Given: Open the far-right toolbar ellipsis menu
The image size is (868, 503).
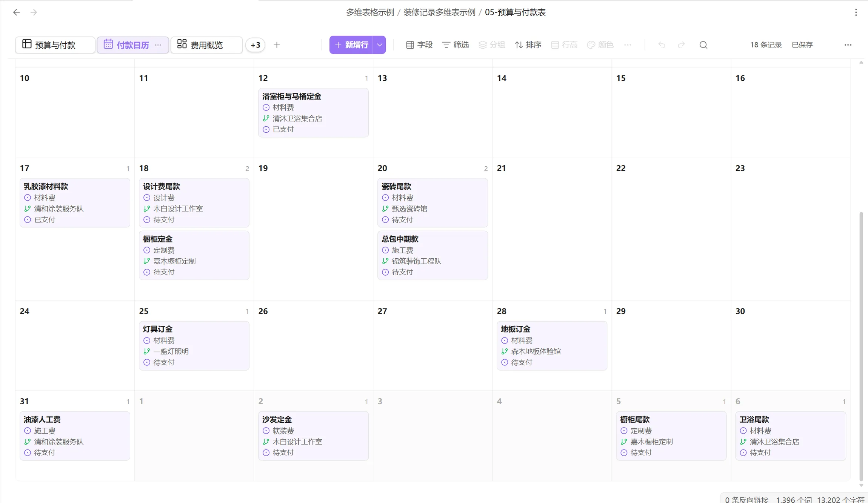Looking at the screenshot, I should coord(848,45).
